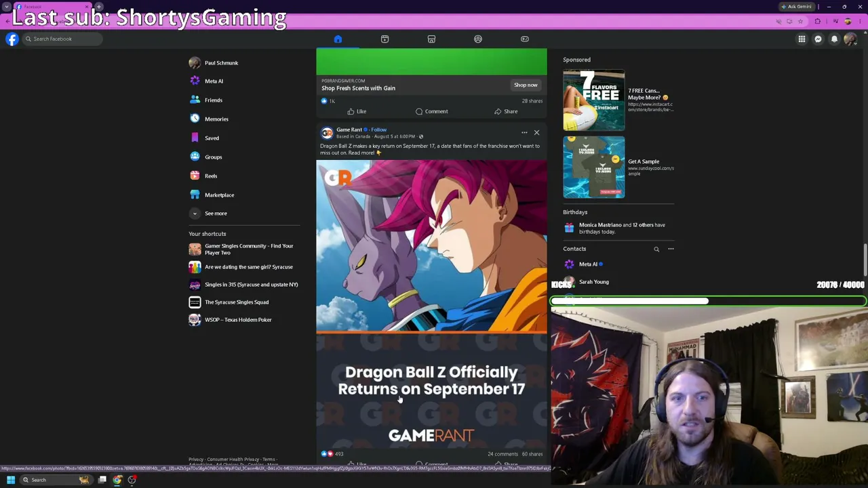Screen dimensions: 868x488
Task: Open the Notifications bell
Action: point(834,39)
